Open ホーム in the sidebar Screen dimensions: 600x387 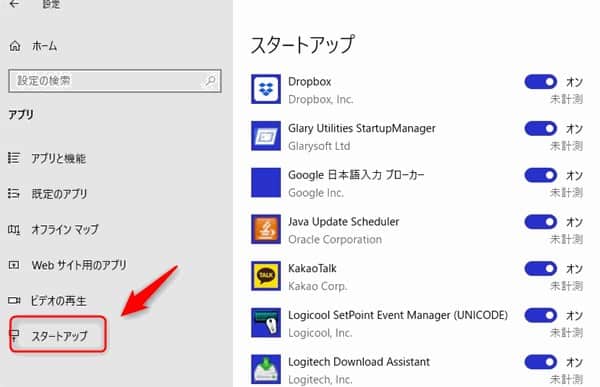[44, 46]
